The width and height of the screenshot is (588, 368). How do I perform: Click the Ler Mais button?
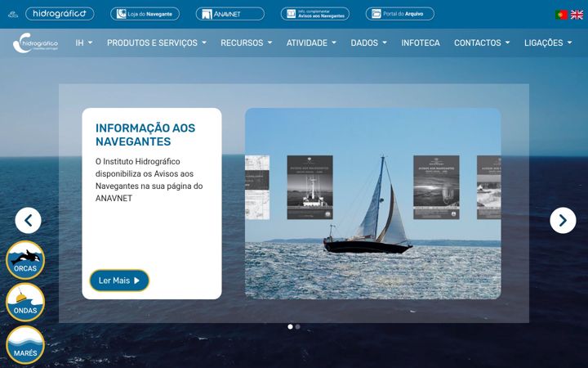pos(119,280)
